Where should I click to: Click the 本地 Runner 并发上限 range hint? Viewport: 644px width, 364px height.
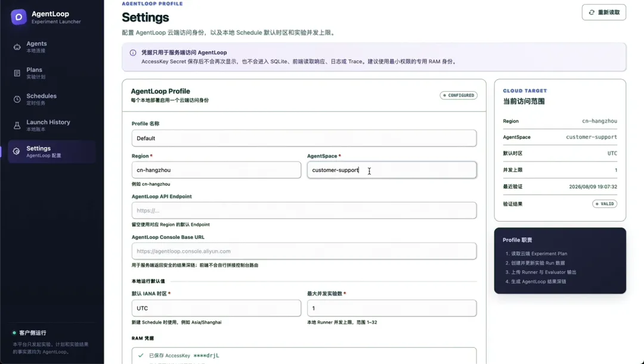point(342,322)
